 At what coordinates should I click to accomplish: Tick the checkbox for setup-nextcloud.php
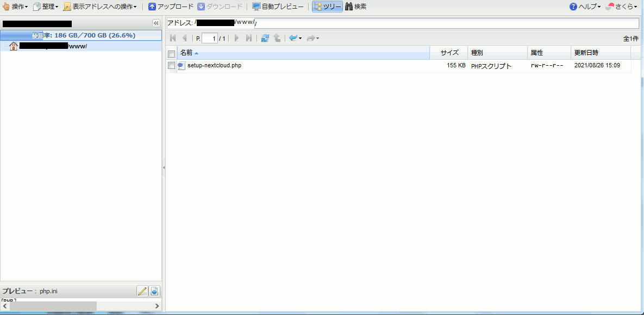172,66
